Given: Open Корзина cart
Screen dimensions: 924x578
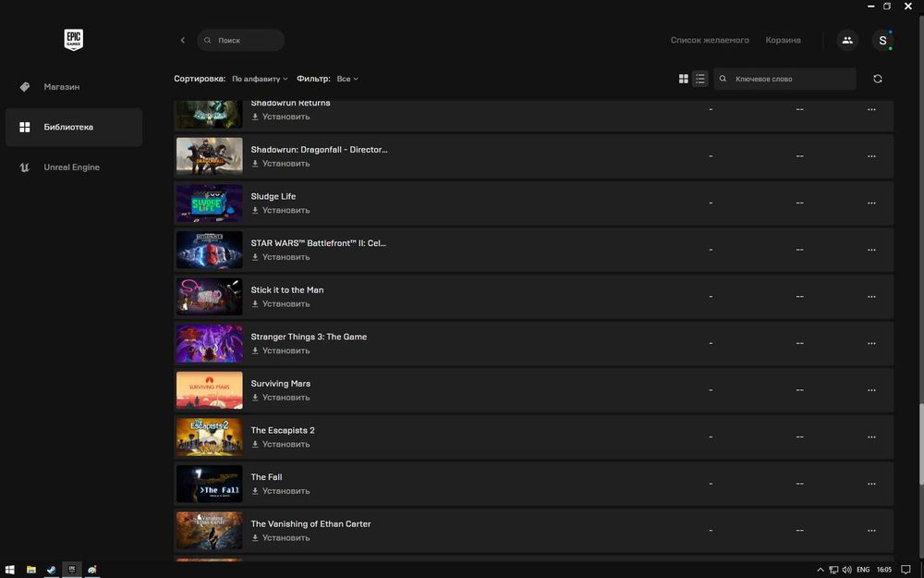Looking at the screenshot, I should coord(783,40).
